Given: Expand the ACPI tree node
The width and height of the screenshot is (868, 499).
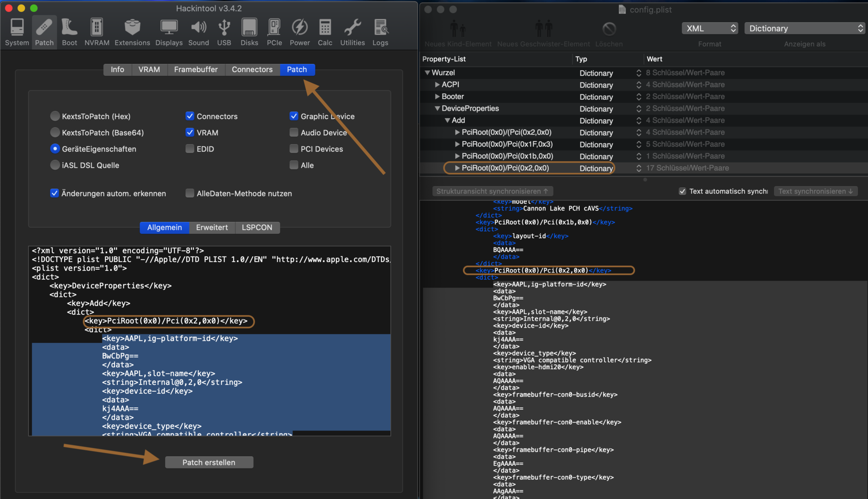Looking at the screenshot, I should pos(437,85).
